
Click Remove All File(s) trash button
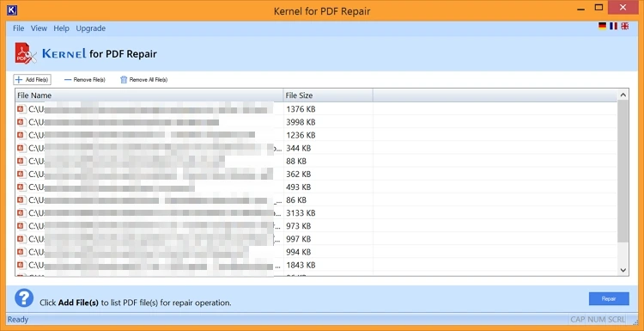143,80
